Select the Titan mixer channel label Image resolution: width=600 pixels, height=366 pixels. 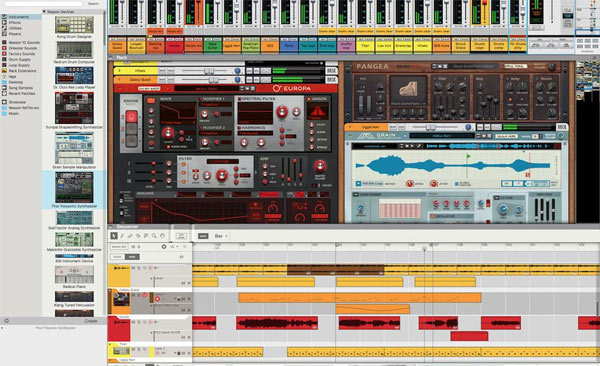(365, 46)
